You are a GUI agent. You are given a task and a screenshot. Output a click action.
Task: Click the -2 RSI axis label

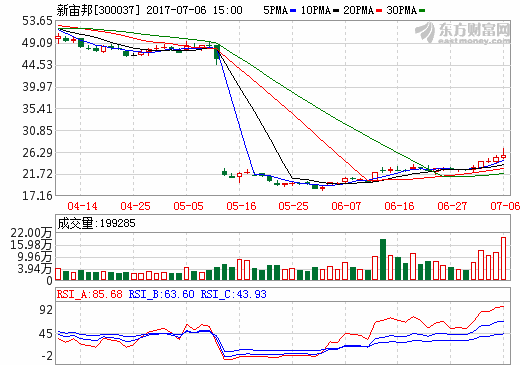click(x=47, y=356)
